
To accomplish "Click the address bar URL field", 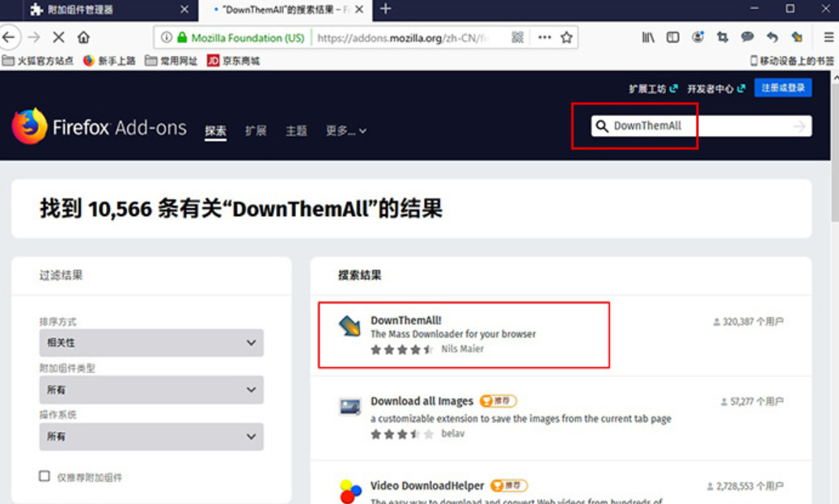I will [401, 37].
